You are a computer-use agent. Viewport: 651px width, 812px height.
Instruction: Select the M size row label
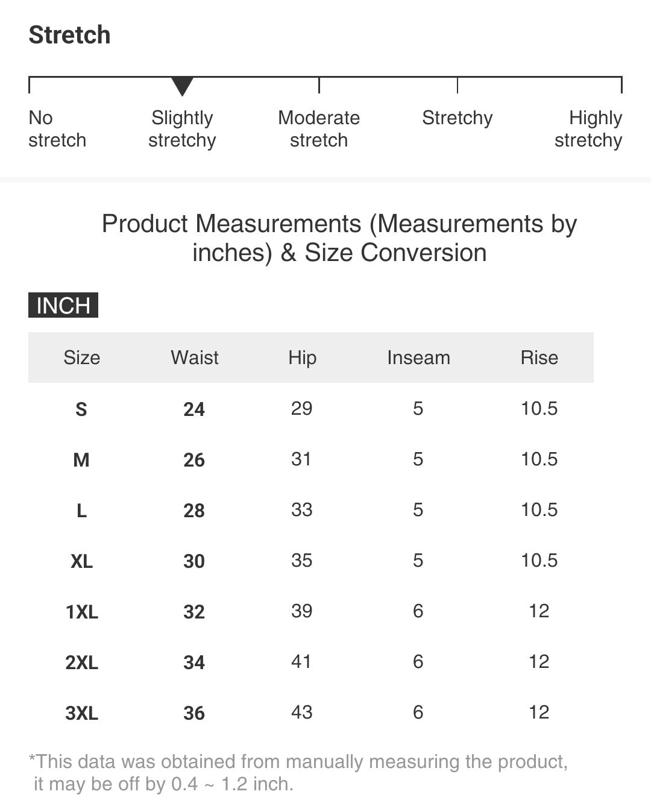pyautogui.click(x=81, y=460)
